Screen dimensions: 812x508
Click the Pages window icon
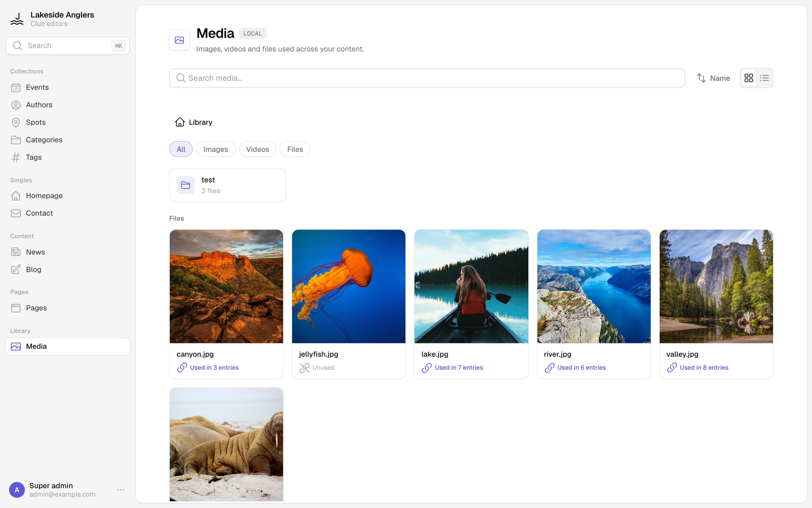pos(16,308)
